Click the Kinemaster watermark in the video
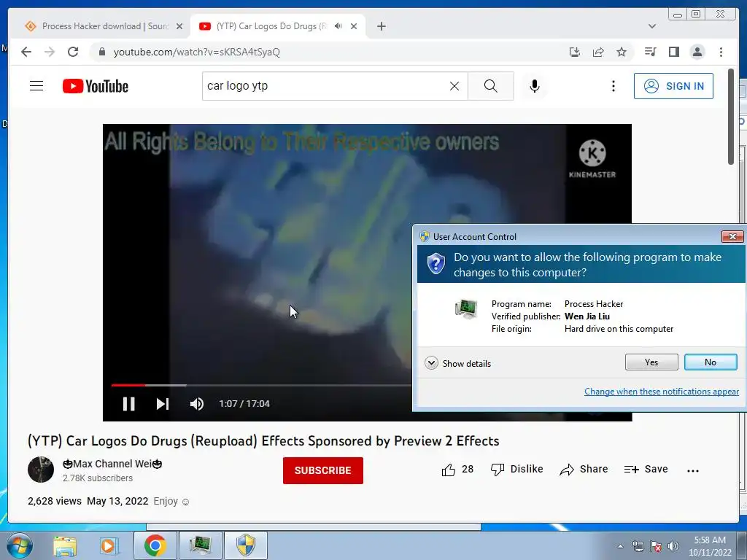747x560 pixels. [592, 159]
